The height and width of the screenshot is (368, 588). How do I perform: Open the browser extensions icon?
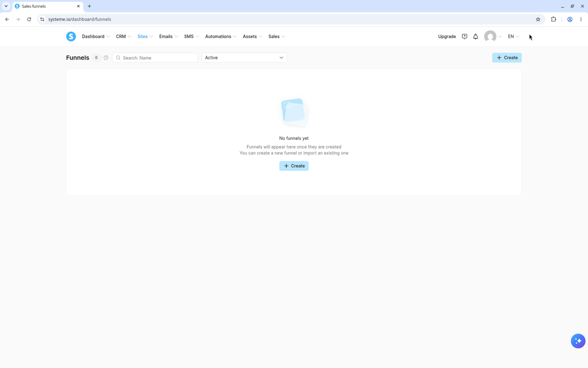tap(554, 19)
